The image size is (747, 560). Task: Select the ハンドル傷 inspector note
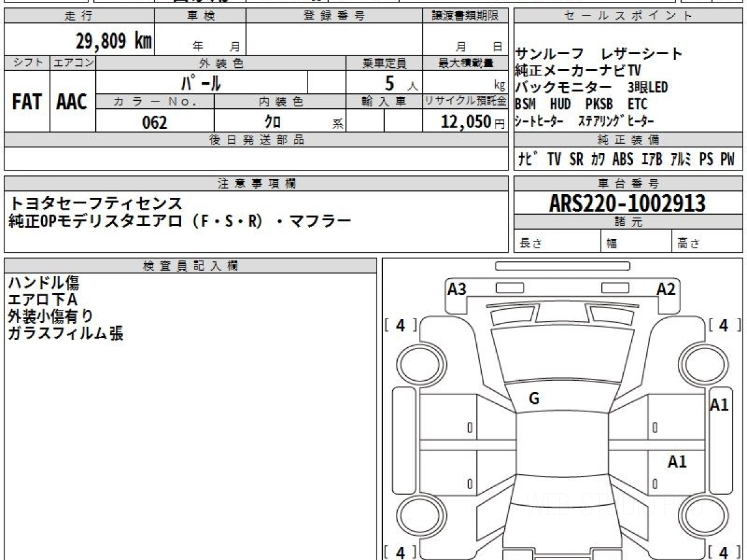44,283
